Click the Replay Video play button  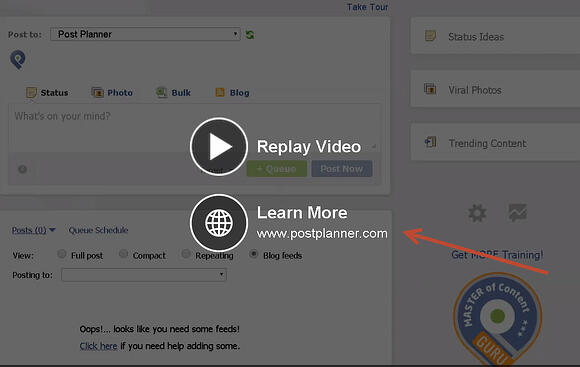(219, 147)
